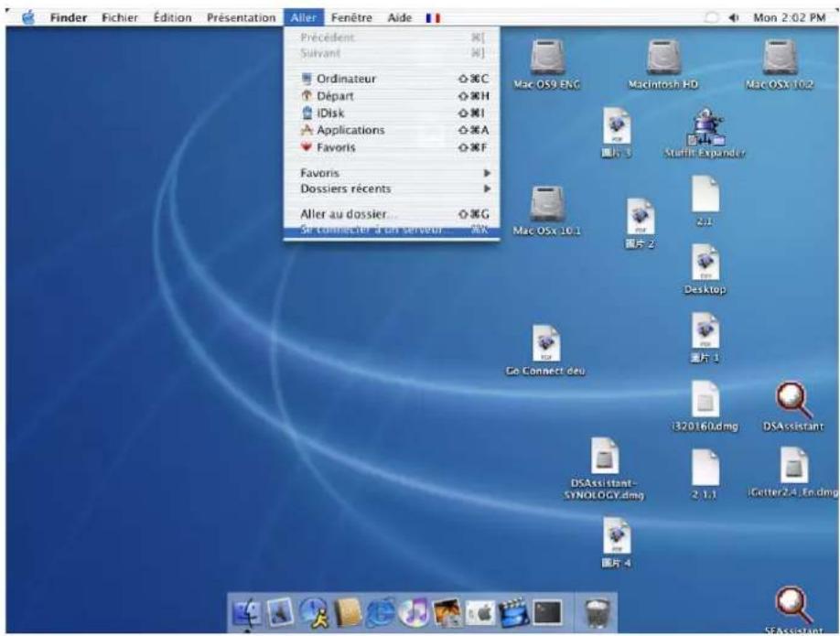Click the Mon 2:02 PM clock

tap(789, 17)
